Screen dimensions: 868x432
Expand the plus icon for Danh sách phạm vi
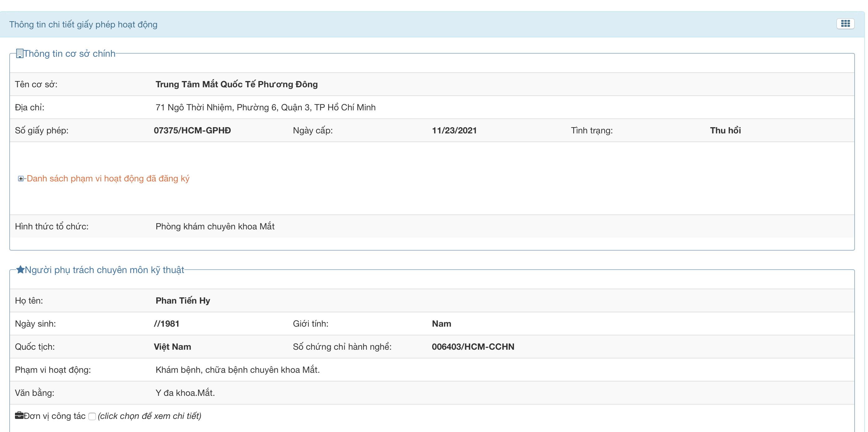click(21, 178)
